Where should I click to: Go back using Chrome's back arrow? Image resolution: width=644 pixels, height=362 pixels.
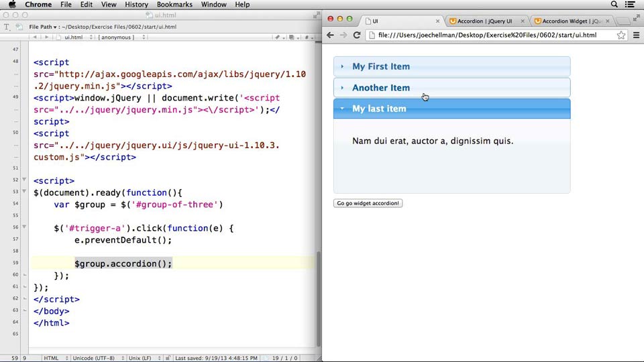coord(330,35)
